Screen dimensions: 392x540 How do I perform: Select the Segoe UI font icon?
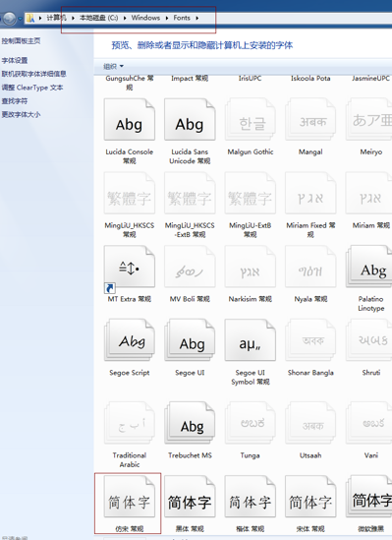click(190, 340)
